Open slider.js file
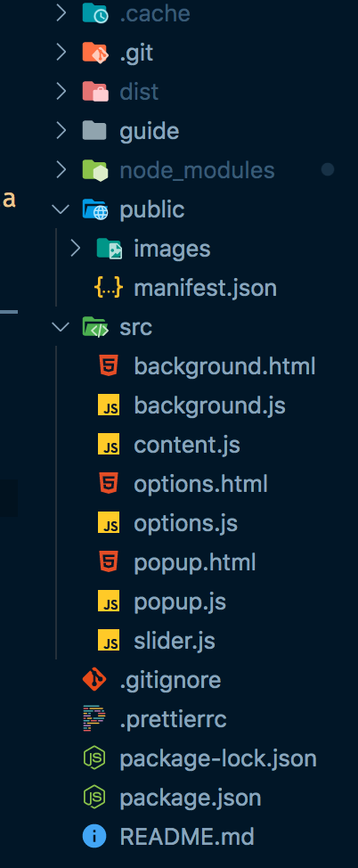Screen dimensions: 358x868 coord(175,642)
